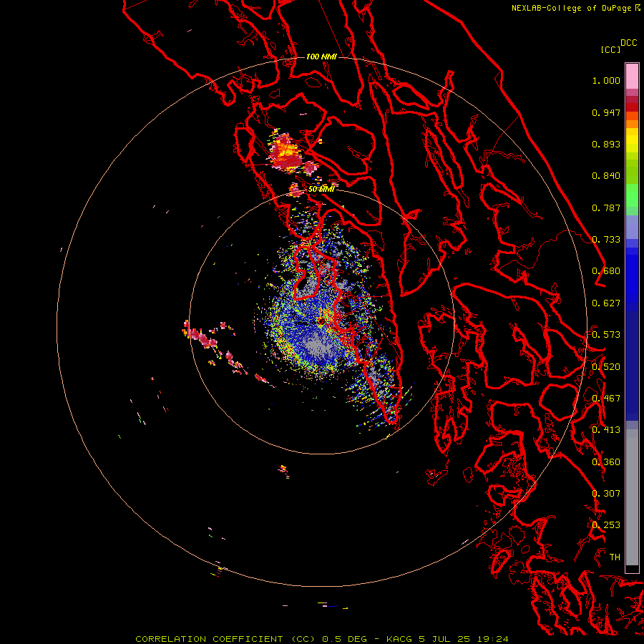The height and width of the screenshot is (644, 644).
Task: Pick the 0.520 scale value
Action: (606, 367)
